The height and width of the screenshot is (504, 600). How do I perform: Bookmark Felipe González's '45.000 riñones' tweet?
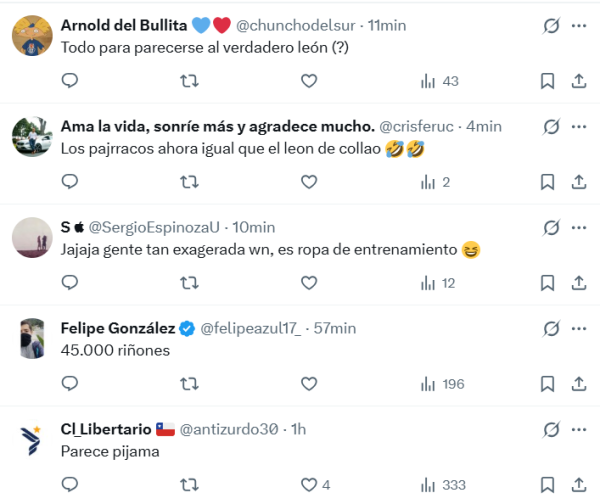click(547, 384)
